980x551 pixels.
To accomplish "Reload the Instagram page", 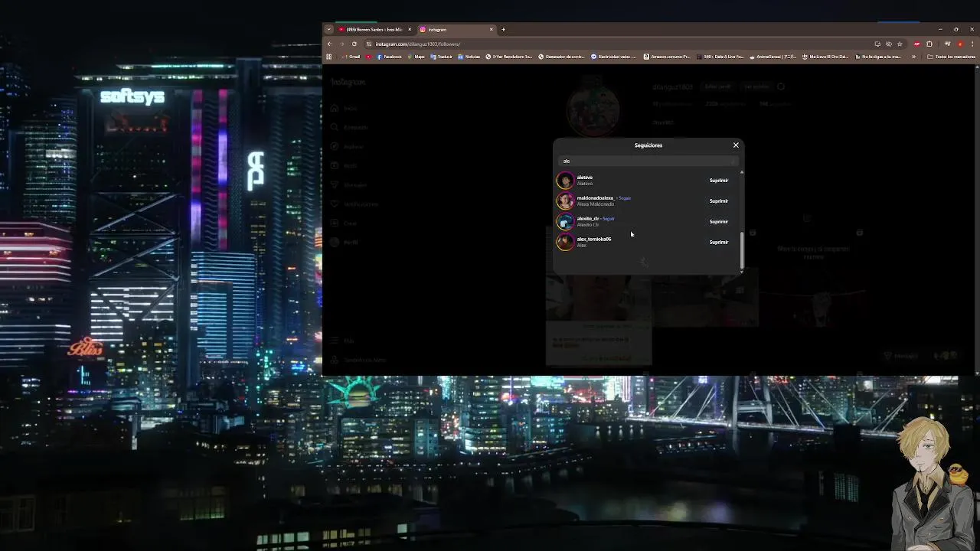I will click(354, 44).
